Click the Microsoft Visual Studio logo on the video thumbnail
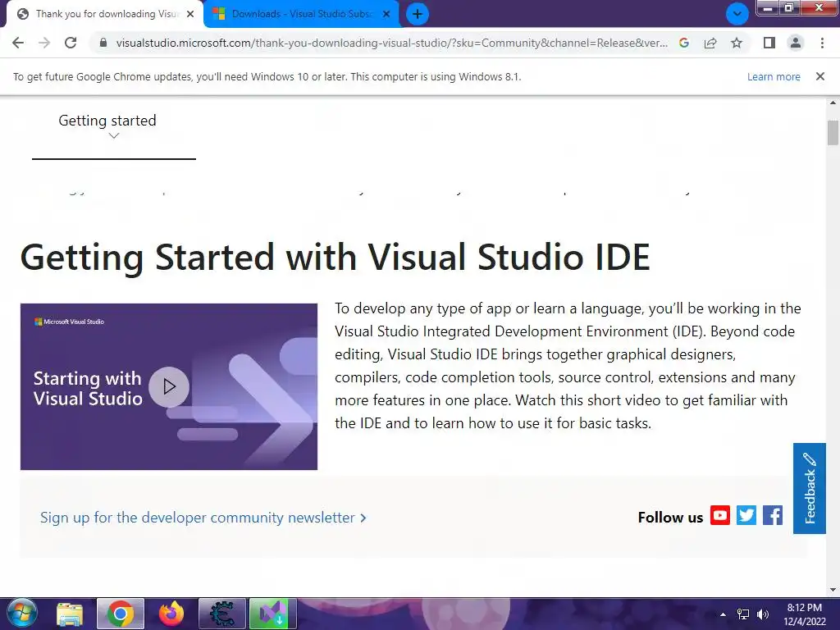 click(x=69, y=322)
